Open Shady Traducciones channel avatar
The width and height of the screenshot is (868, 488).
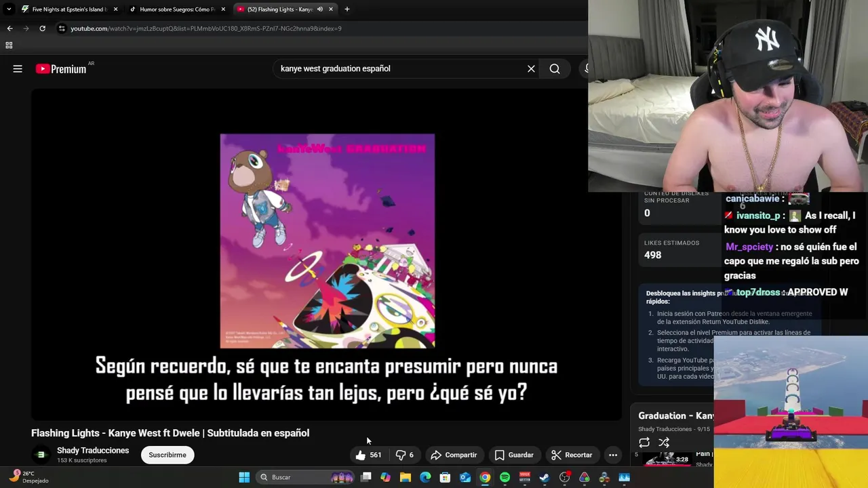[41, 455]
